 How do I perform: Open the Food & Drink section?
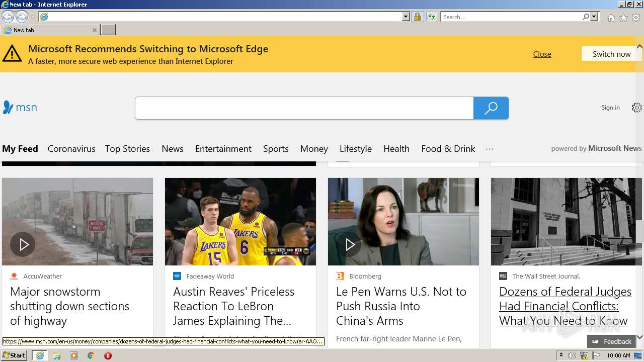448,149
